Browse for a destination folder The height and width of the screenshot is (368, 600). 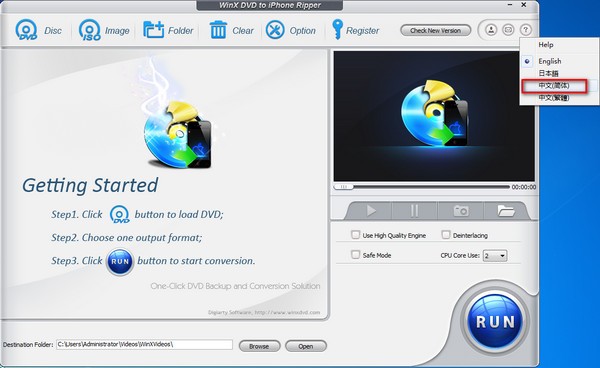[259, 346]
